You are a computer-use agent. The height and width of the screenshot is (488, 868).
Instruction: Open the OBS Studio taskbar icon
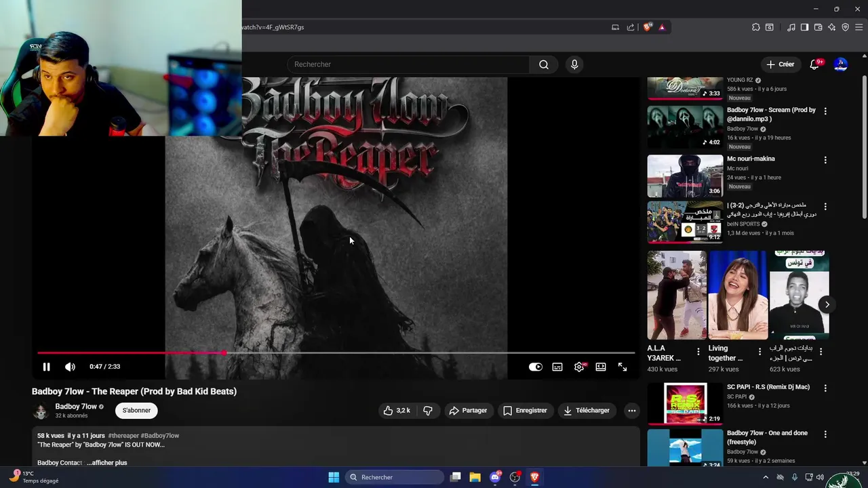[x=515, y=477]
